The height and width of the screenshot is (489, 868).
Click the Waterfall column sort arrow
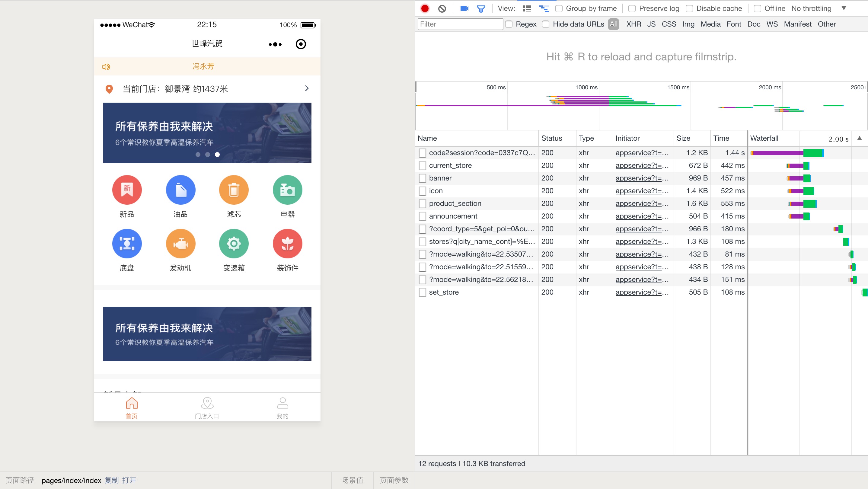pos(859,138)
